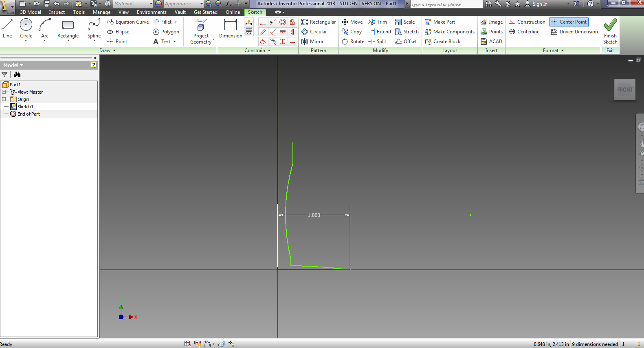Toggle Driven Dimension mode
Screen dimensions: 644x348
point(574,32)
